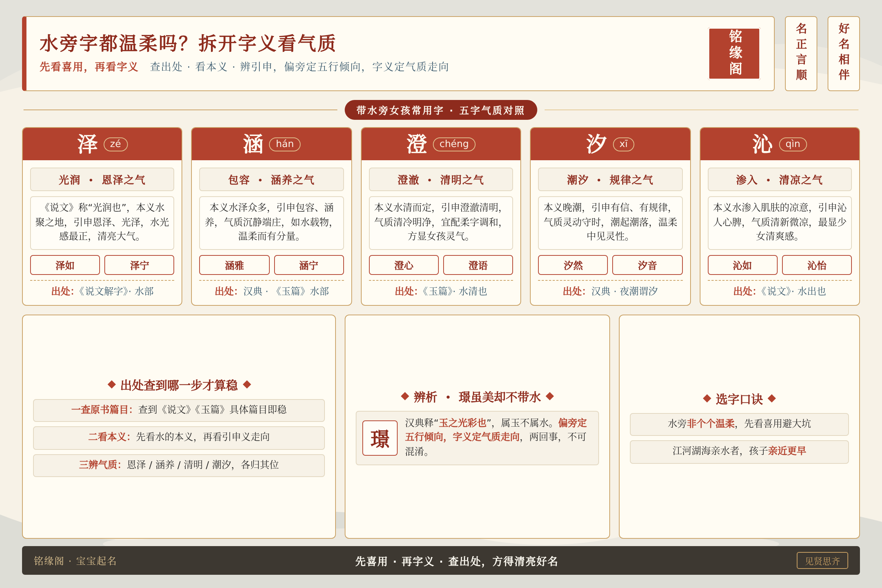This screenshot has height=588, width=882.
Task: Click the 出处: 汉典 ·《玉篇》水部 citation
Action: click(x=272, y=291)
